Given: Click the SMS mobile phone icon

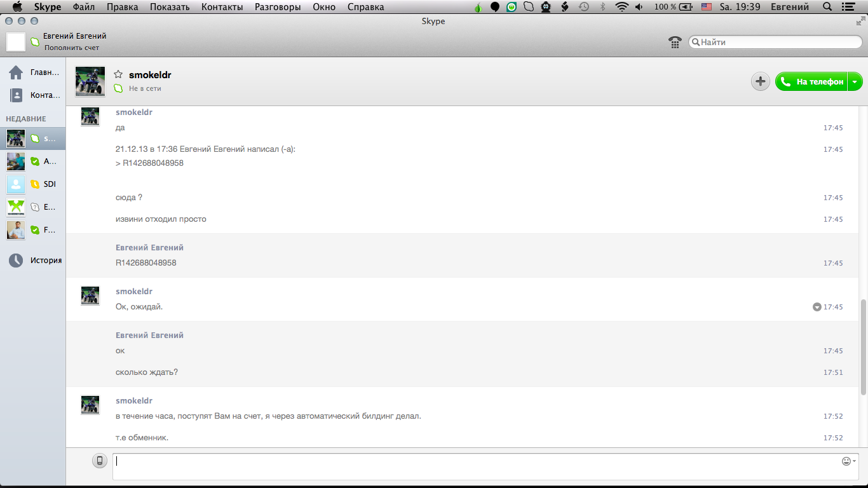Looking at the screenshot, I should click(x=100, y=461).
